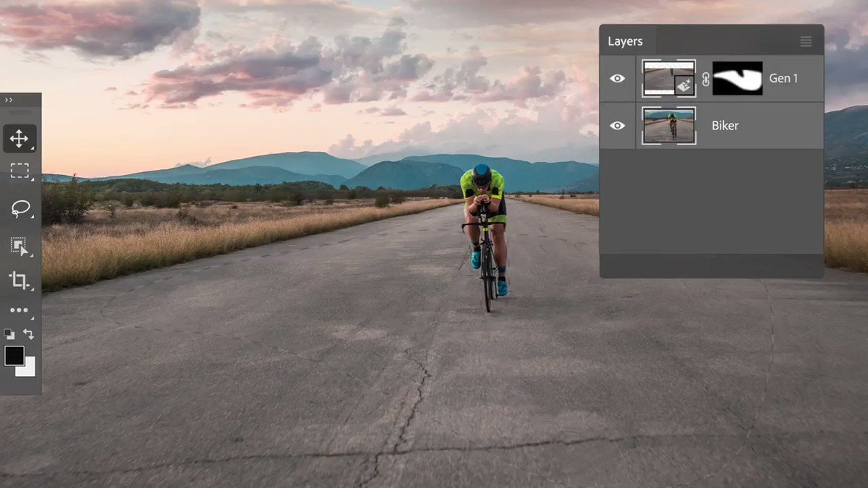Viewport: 868px width, 488px height.
Task: Select the Crop tool
Action: pos(20,281)
